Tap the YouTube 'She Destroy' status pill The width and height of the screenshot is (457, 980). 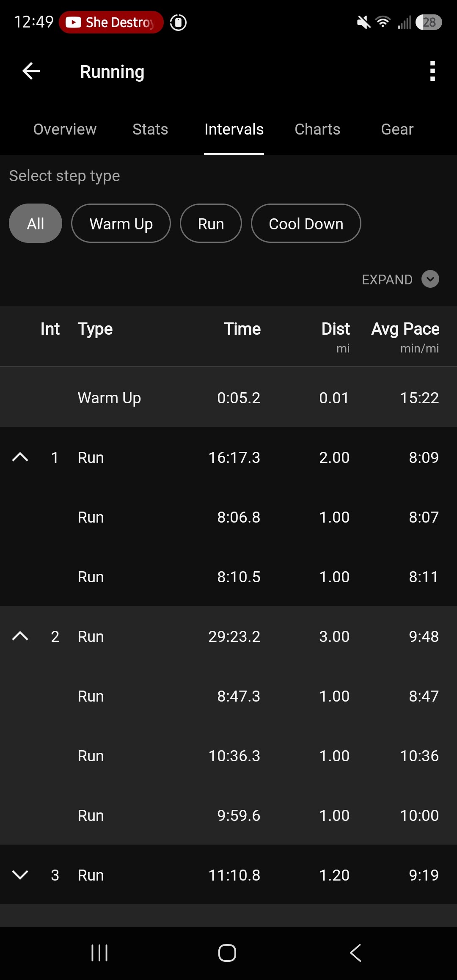point(111,22)
